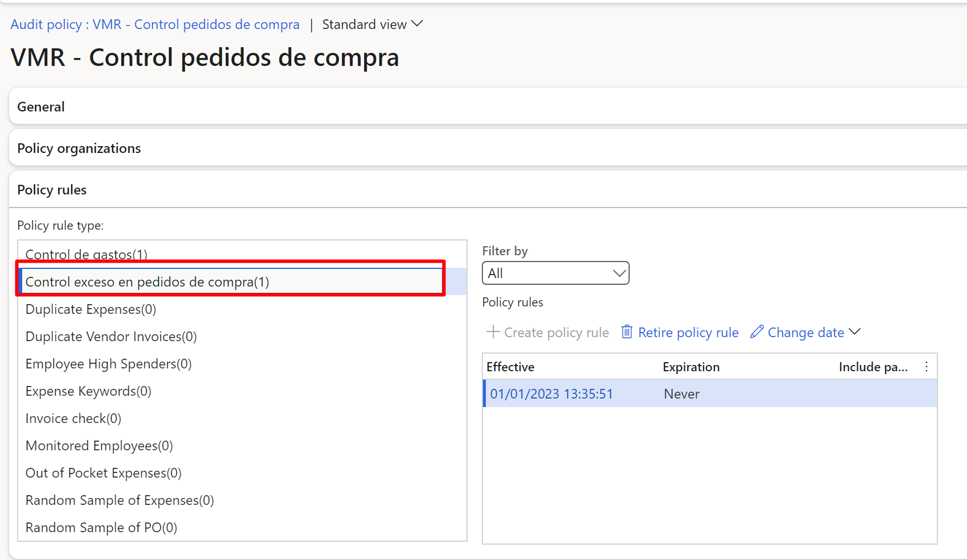Image resolution: width=967 pixels, height=560 pixels.
Task: Select Invoice check(0) rule type
Action: click(243, 418)
